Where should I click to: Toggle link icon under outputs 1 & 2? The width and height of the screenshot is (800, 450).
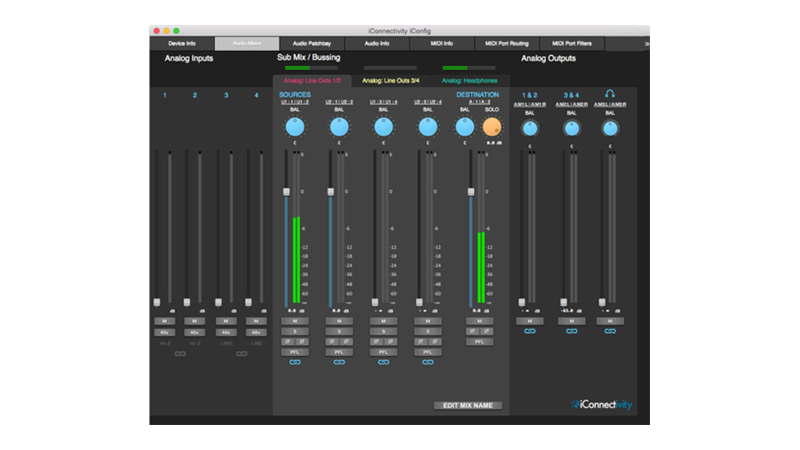point(530,331)
